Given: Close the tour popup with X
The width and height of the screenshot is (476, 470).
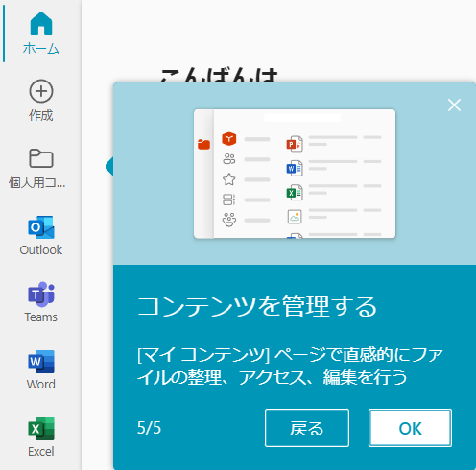Looking at the screenshot, I should coord(454,105).
